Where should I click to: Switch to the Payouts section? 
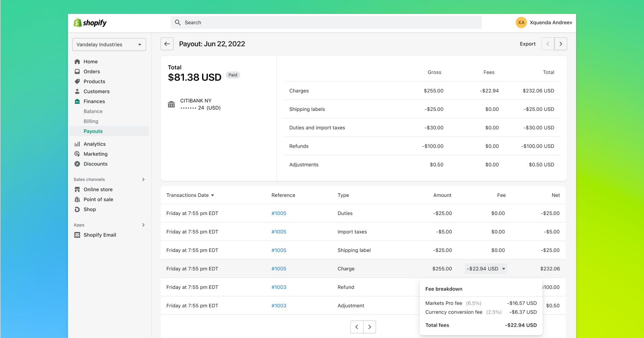click(x=93, y=131)
